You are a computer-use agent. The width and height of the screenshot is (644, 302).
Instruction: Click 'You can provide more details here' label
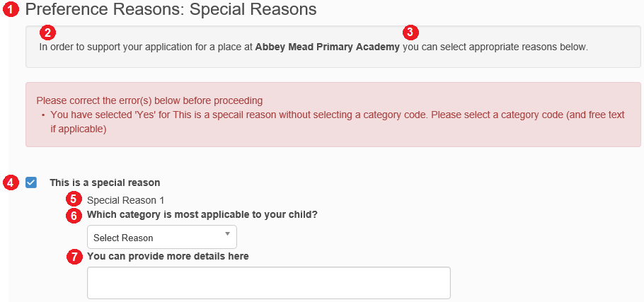point(168,257)
